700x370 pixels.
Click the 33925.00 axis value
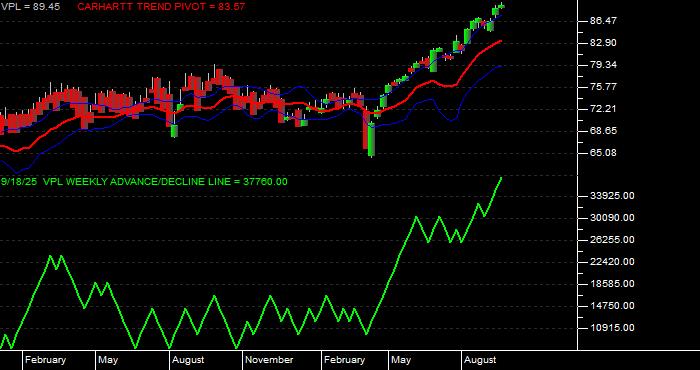612,196
